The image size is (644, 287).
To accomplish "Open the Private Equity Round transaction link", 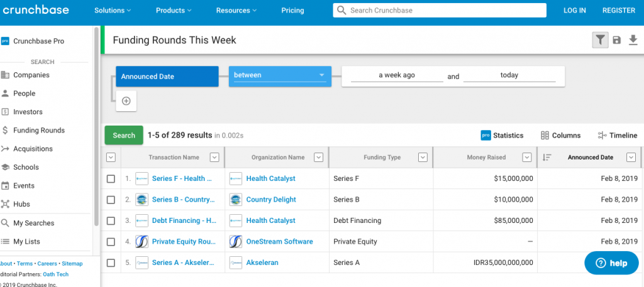I will [x=184, y=242].
